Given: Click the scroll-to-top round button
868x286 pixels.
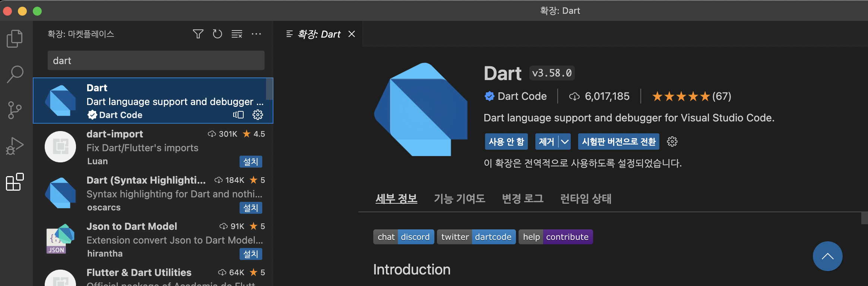Looking at the screenshot, I should point(828,256).
